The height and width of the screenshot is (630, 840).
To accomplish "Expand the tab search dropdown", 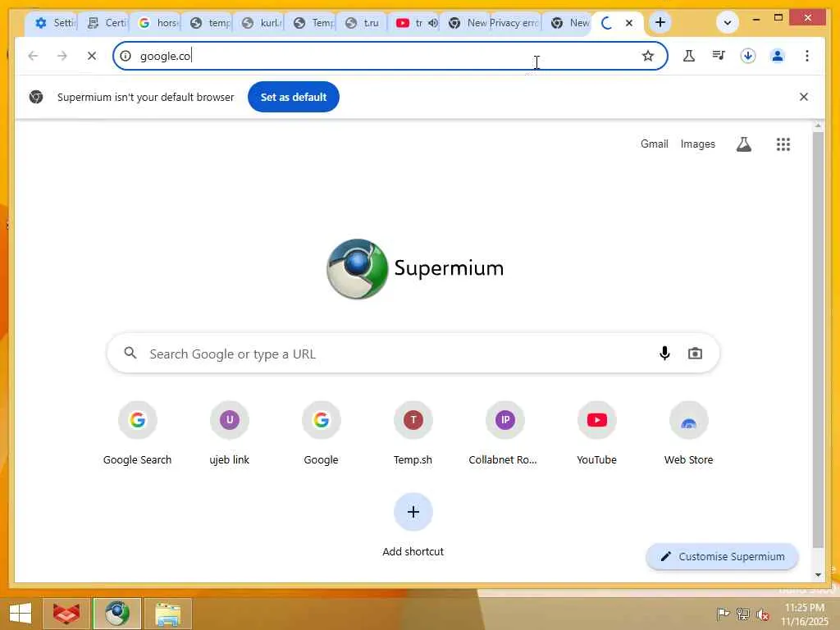I will (727, 22).
